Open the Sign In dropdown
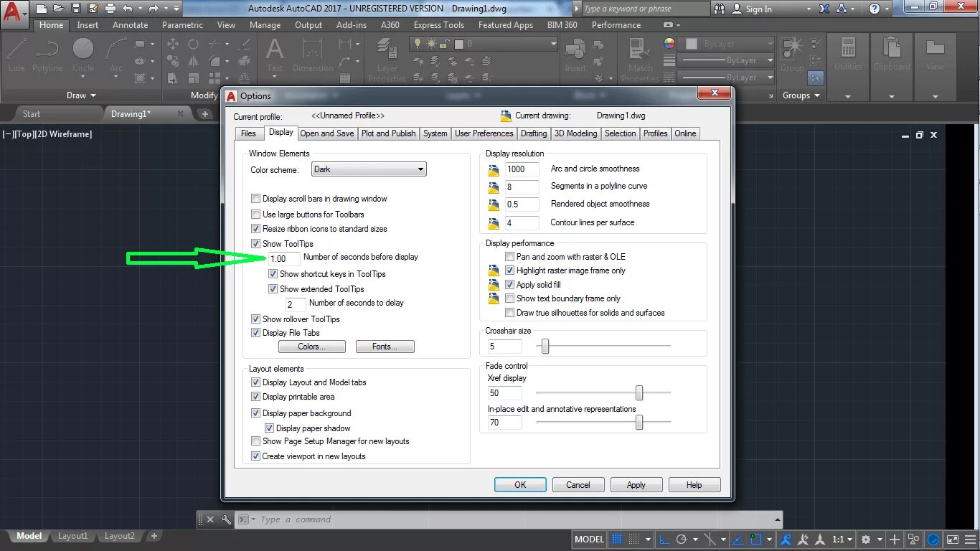Screen dimensions: 980x551 click(x=809, y=9)
